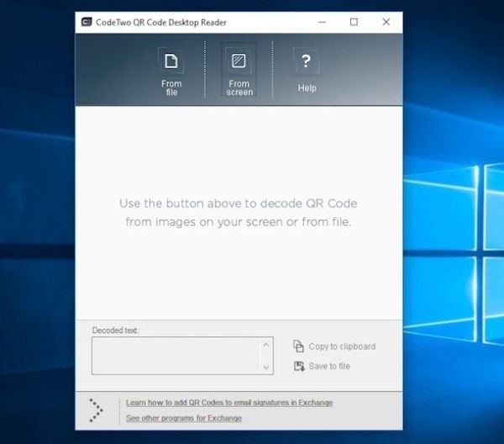The image size is (504, 444).
Task: Click the "Help" text label in toolbar
Action: 307,87
